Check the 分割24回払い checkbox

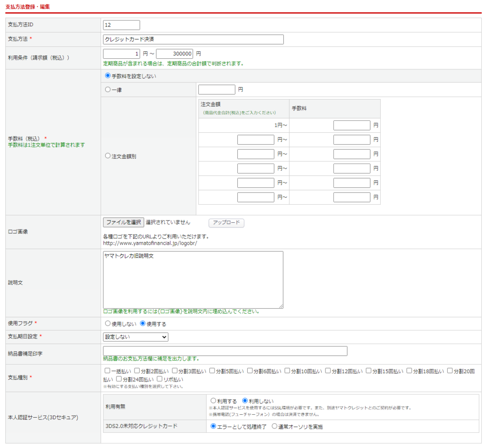119,379
